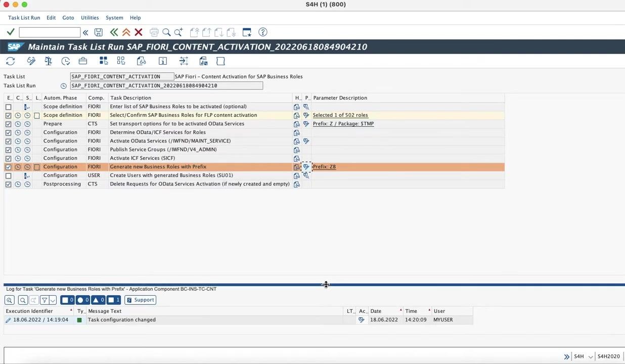Viewport: 625px width, 364px height.
Task: Click the 'Task configuration changed' message text
Action: 122,320
